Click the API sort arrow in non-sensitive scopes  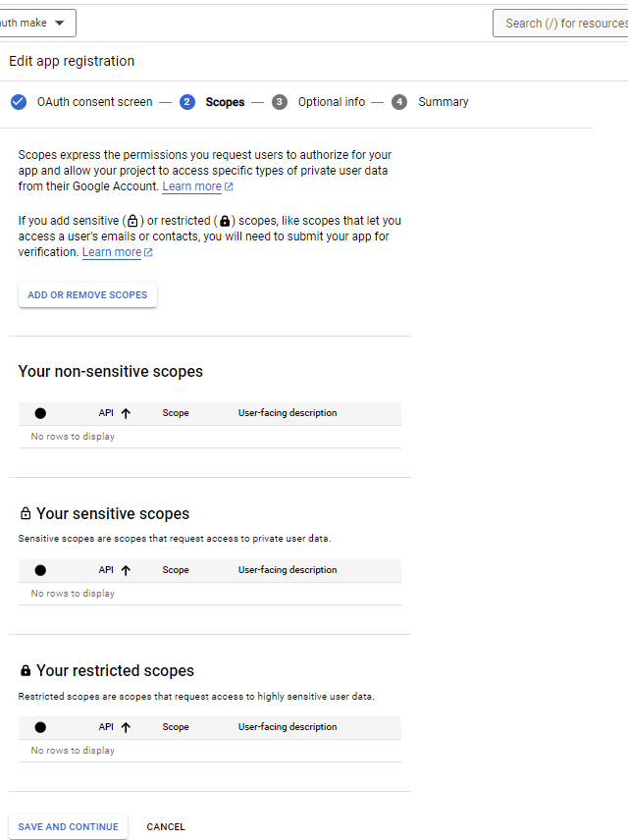pos(126,413)
